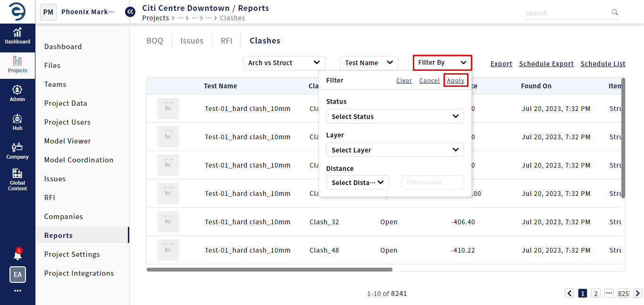
Task: Open the Select Layer dropdown
Action: [395, 150]
